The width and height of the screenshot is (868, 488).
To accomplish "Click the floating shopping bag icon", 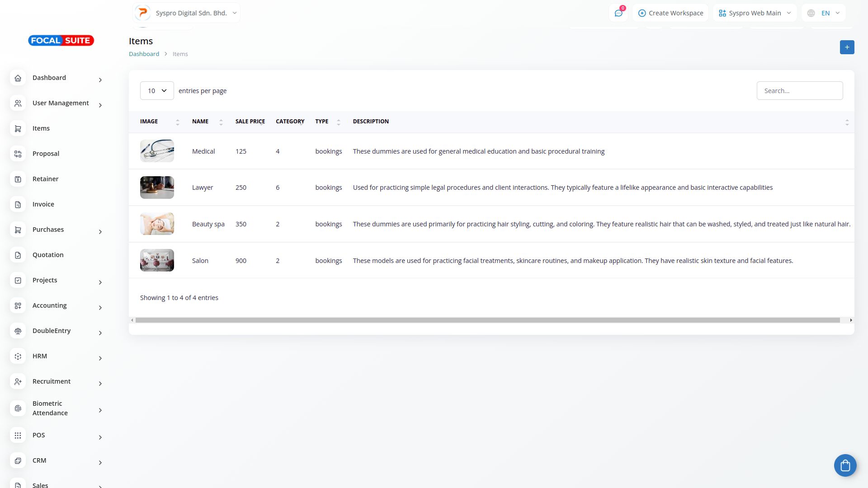I will coord(845,465).
